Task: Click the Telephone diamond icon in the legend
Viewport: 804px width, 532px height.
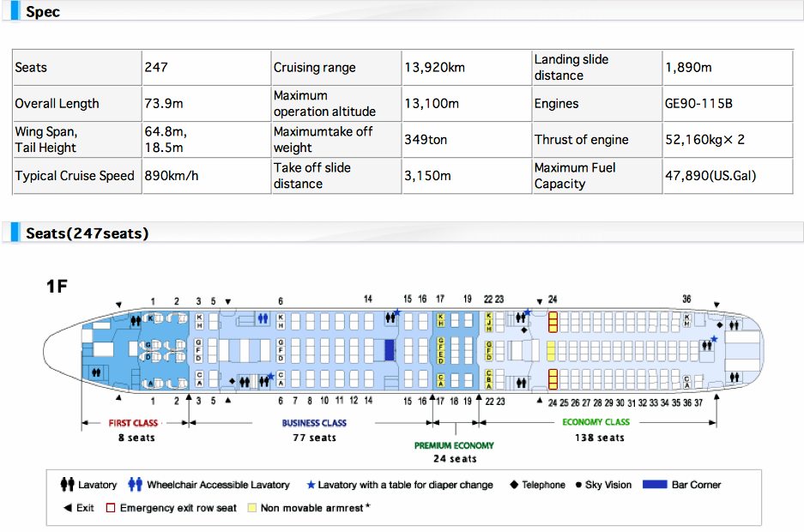Action: tap(513, 485)
